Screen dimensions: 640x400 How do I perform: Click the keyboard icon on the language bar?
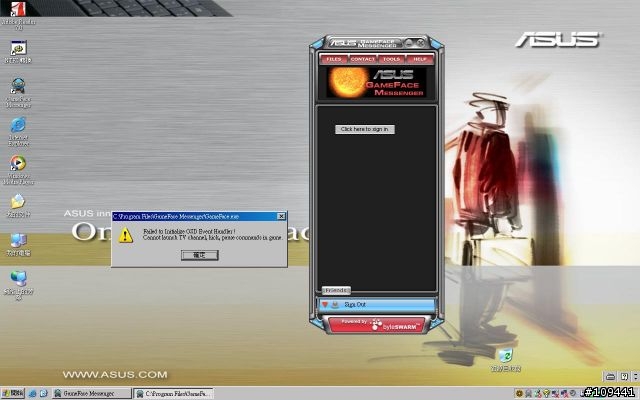pyautogui.click(x=611, y=376)
